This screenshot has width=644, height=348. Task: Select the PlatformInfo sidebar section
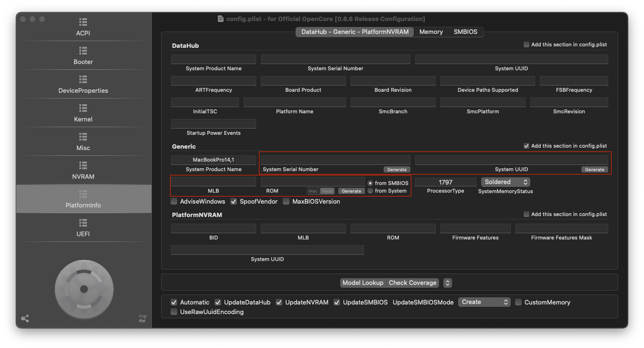pyautogui.click(x=83, y=199)
